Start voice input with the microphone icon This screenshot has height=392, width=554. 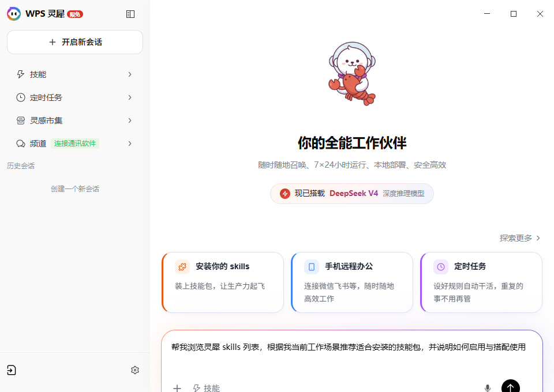pyautogui.click(x=488, y=388)
